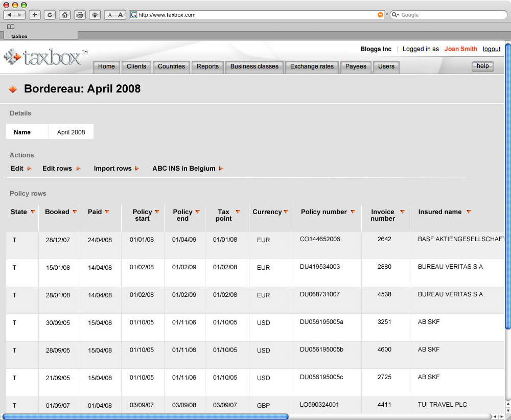This screenshot has width=511, height=420.
Task: Open the Policy number column sort arrow
Action: (x=353, y=212)
